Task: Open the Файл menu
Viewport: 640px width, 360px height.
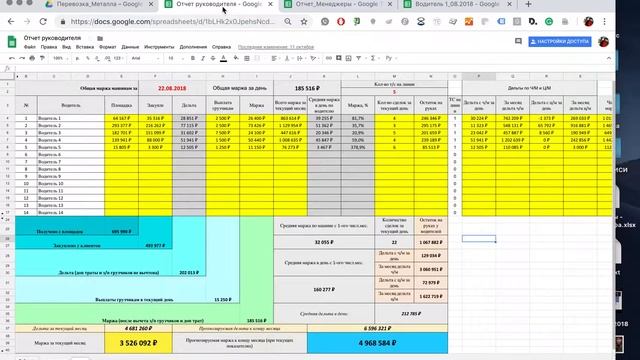Action: [x=30, y=47]
